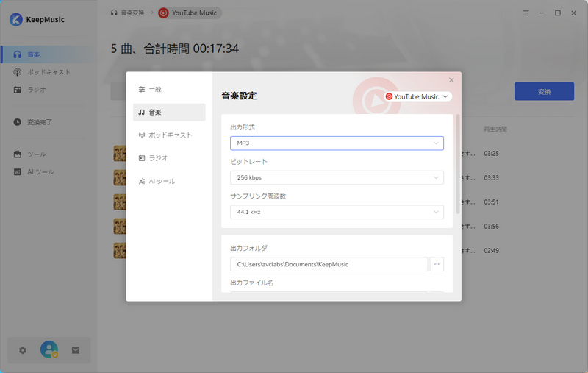Image resolution: width=588 pixels, height=373 pixels.
Task: Click the YouTube Music breadcrumb chip
Action: click(x=190, y=13)
